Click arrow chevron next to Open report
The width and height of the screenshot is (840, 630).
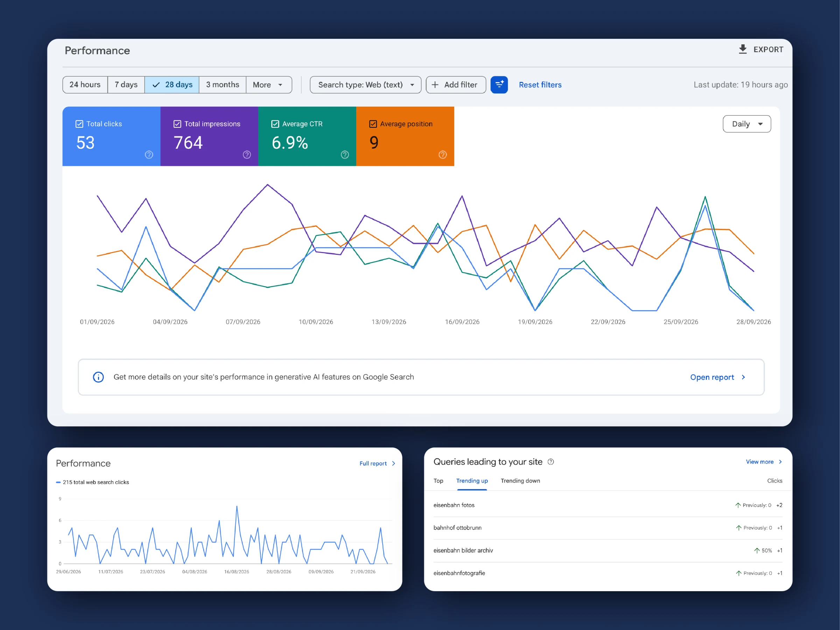coord(743,377)
